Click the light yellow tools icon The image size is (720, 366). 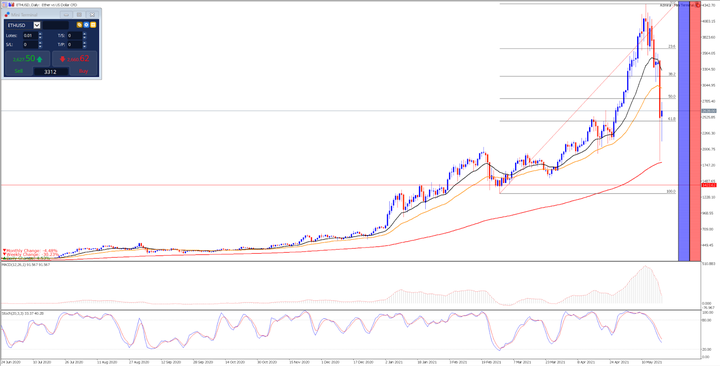point(93,25)
